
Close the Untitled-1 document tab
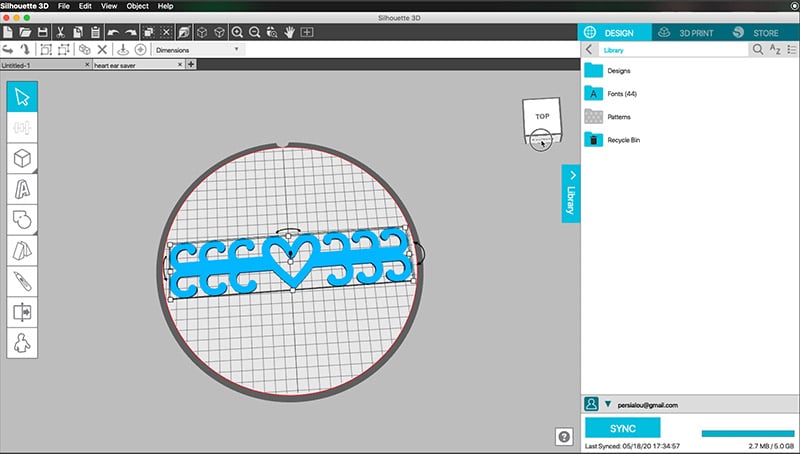pyautogui.click(x=87, y=65)
